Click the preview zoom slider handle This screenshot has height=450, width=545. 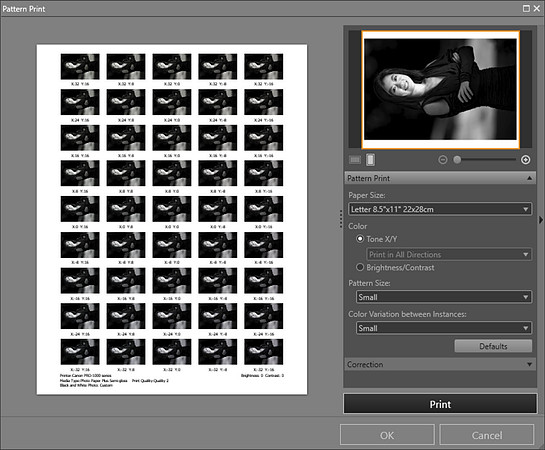457,160
